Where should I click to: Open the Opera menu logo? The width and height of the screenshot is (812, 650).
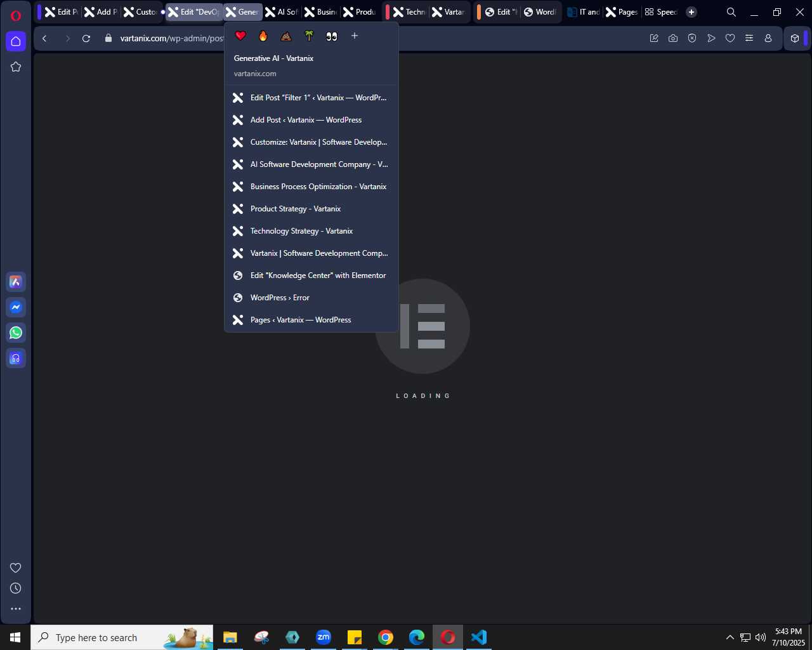16,16
